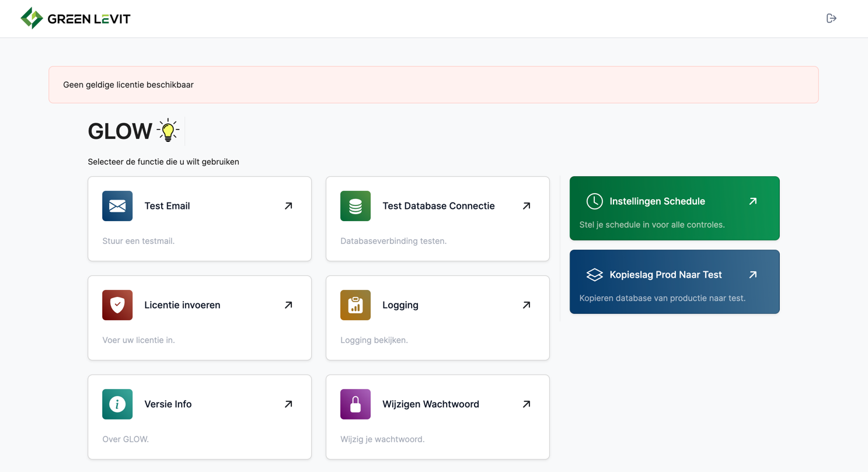The image size is (868, 472).
Task: Click the logout icon in the top bar
Action: [831, 18]
